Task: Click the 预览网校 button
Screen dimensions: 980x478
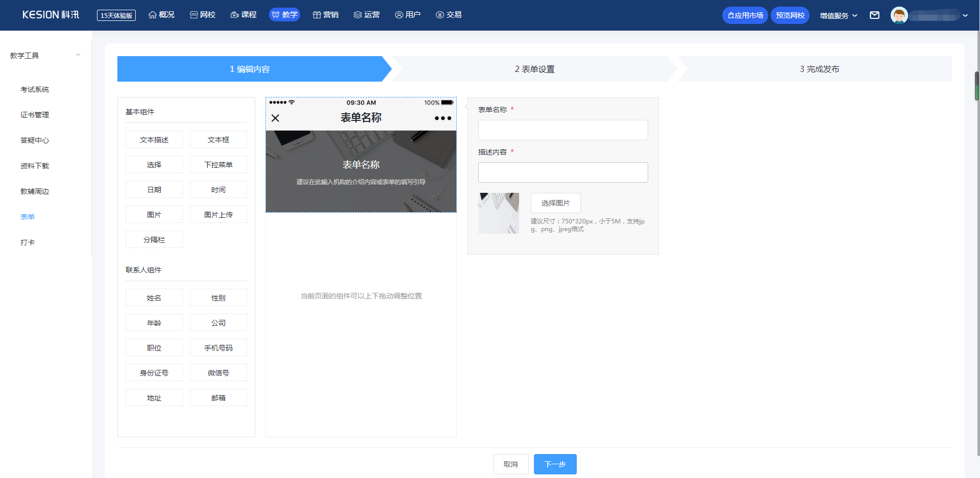Action: (790, 15)
